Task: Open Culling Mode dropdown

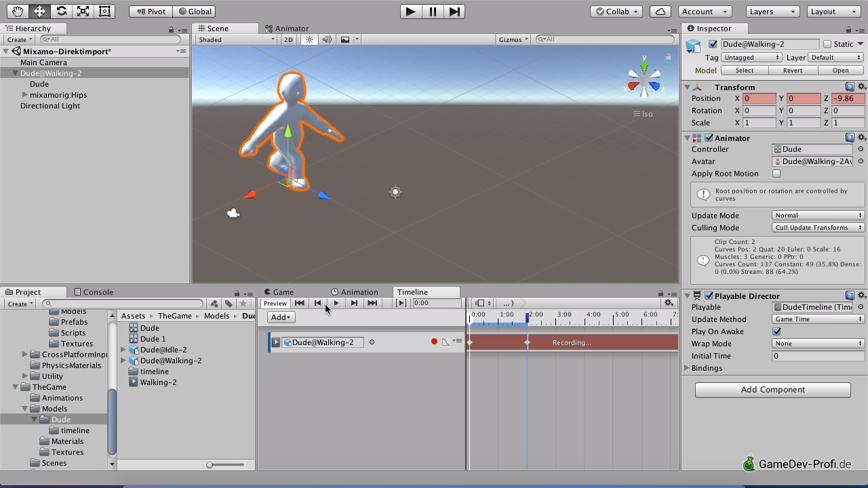Action: tap(818, 228)
